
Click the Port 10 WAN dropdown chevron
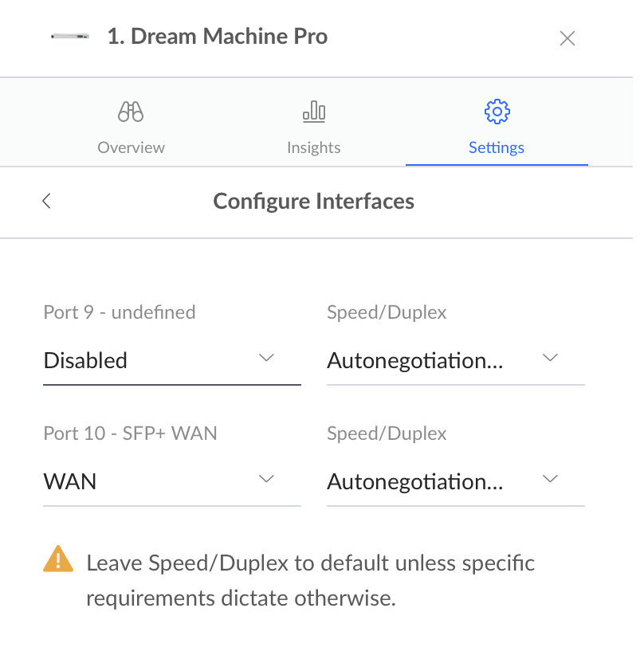[266, 478]
